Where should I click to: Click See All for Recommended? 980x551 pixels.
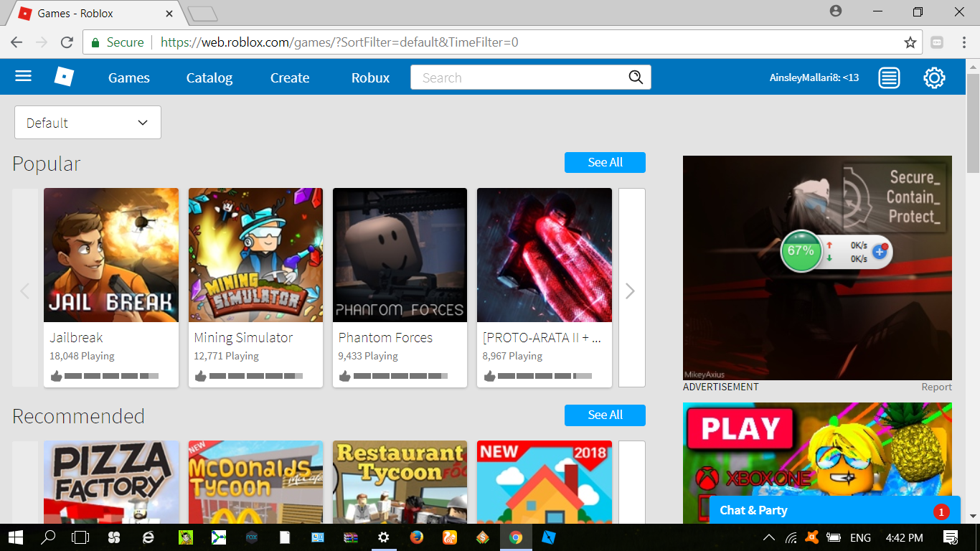pos(605,415)
